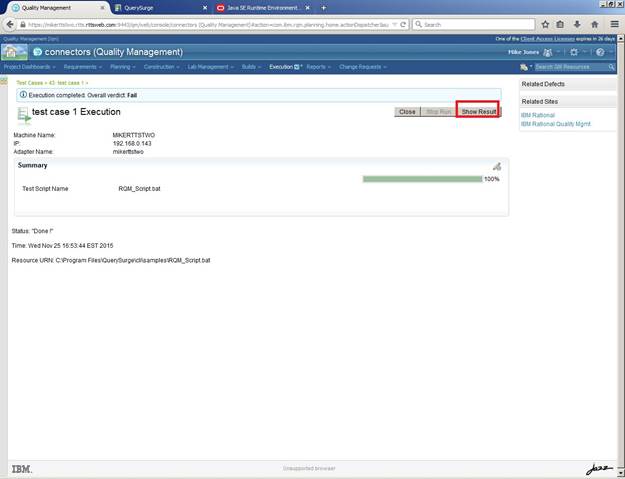Open the address bar history dropdown arrow
This screenshot has height=479, width=625.
click(x=394, y=25)
